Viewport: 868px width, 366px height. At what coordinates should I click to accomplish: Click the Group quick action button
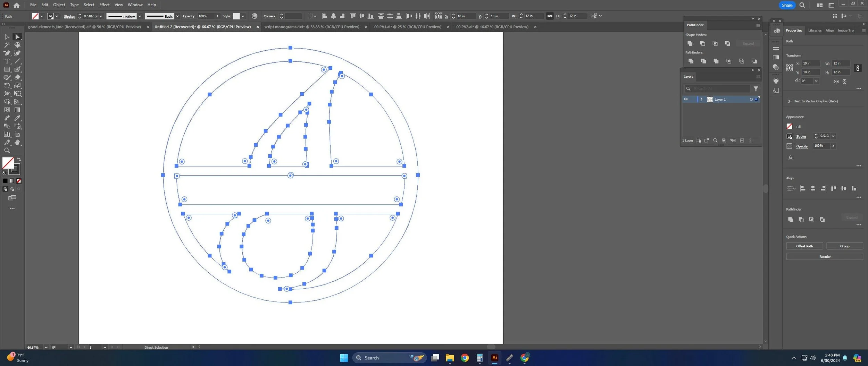[844, 246]
